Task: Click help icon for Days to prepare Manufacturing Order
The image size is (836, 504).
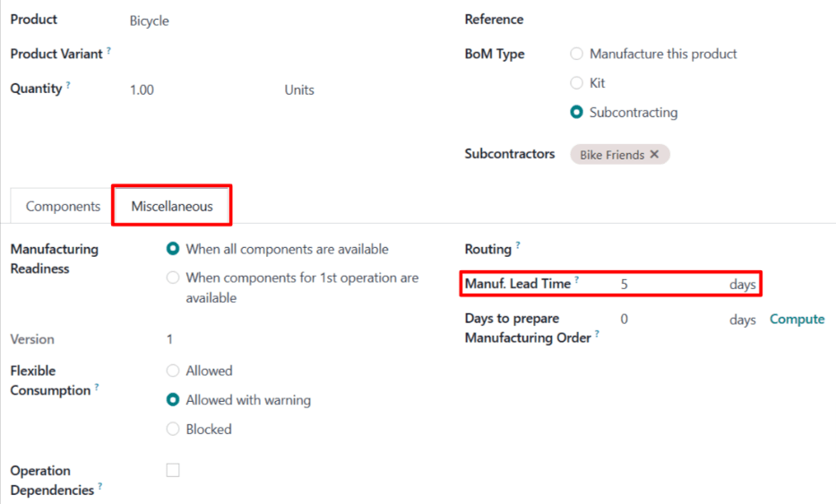Action: coord(597,335)
